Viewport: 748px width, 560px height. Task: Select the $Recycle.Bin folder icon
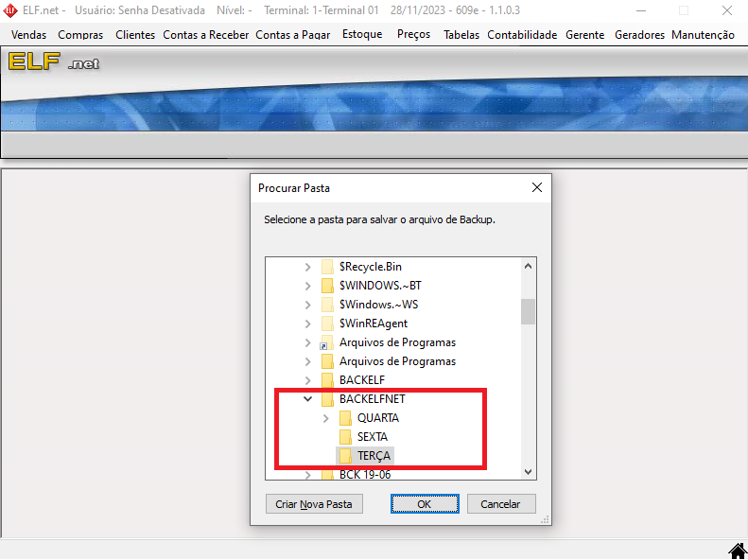pos(327,267)
